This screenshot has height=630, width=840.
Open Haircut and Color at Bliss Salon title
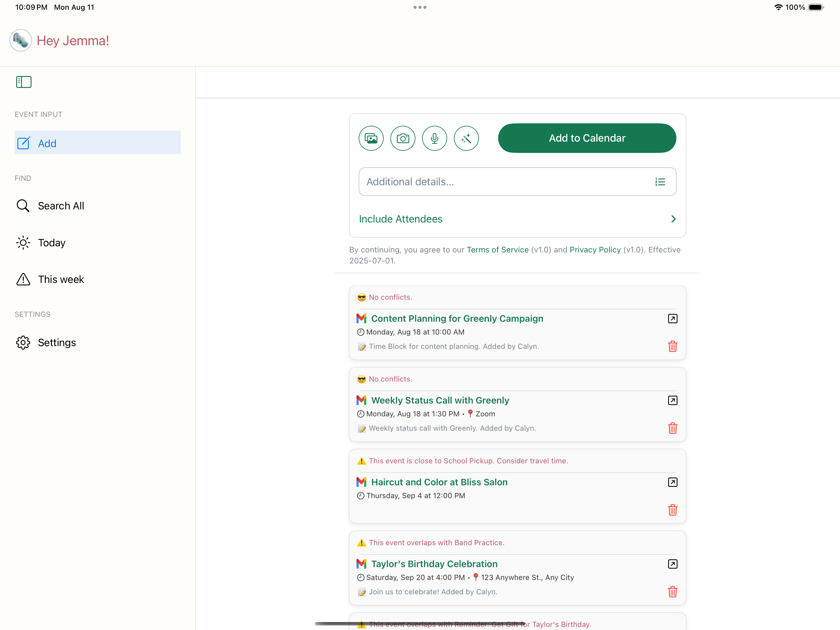439,482
